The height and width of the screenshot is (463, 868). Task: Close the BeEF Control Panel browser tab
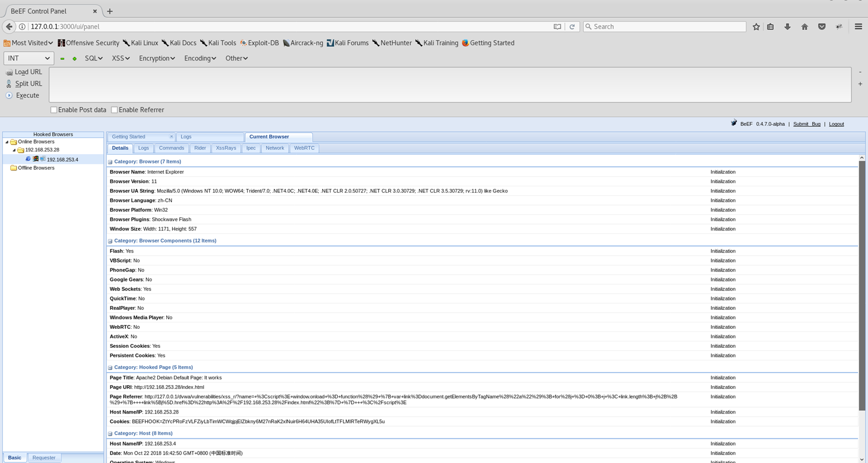pyautogui.click(x=95, y=11)
